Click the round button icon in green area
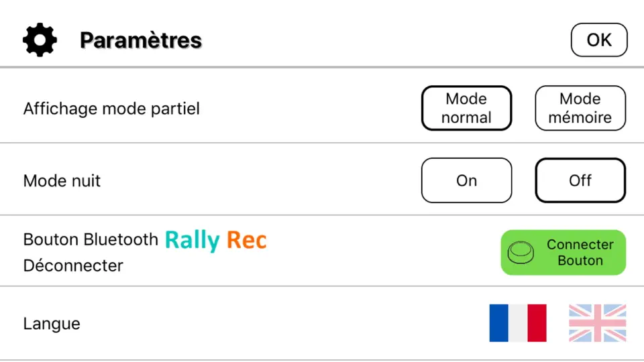 click(521, 253)
